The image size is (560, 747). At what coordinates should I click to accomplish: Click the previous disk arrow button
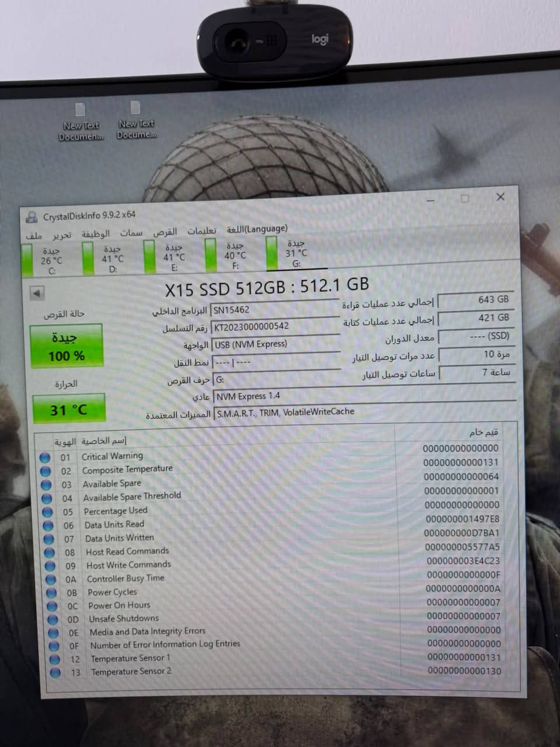tap(37, 293)
